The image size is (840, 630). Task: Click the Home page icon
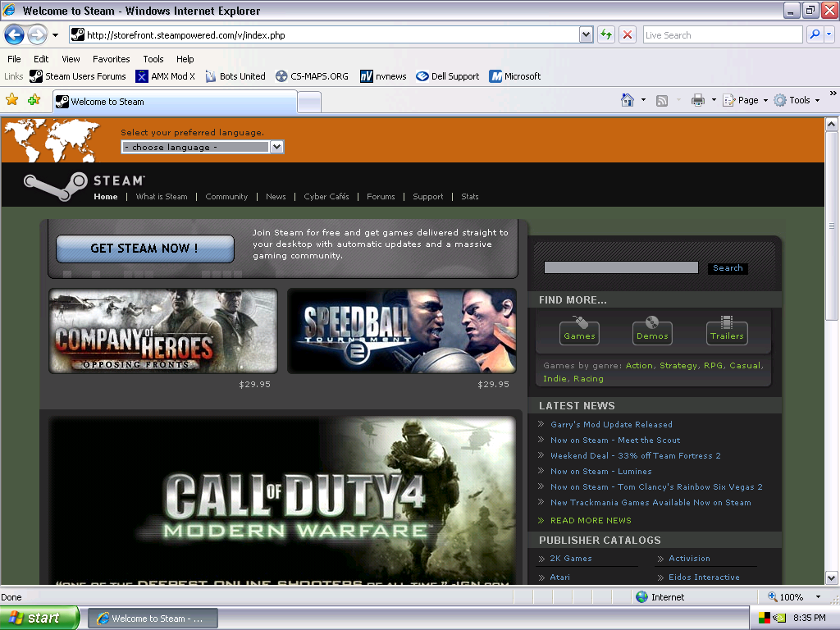click(628, 100)
